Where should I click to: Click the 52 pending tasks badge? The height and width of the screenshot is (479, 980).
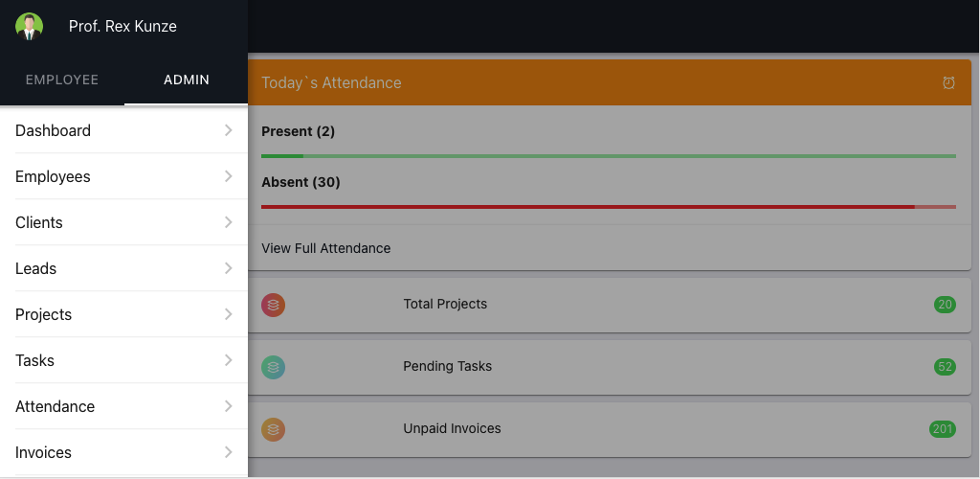tap(945, 367)
